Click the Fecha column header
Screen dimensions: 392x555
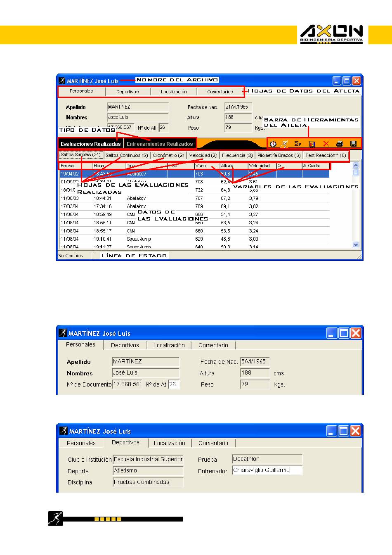[76, 166]
